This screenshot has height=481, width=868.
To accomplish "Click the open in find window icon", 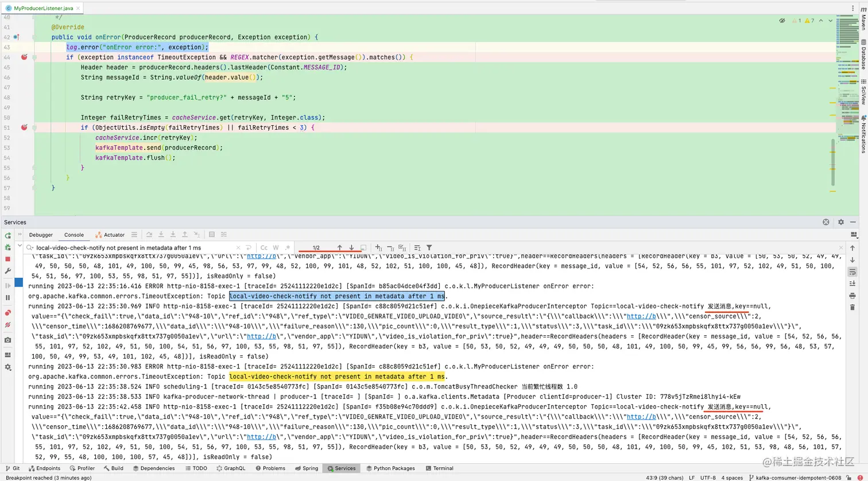I will [x=363, y=247].
